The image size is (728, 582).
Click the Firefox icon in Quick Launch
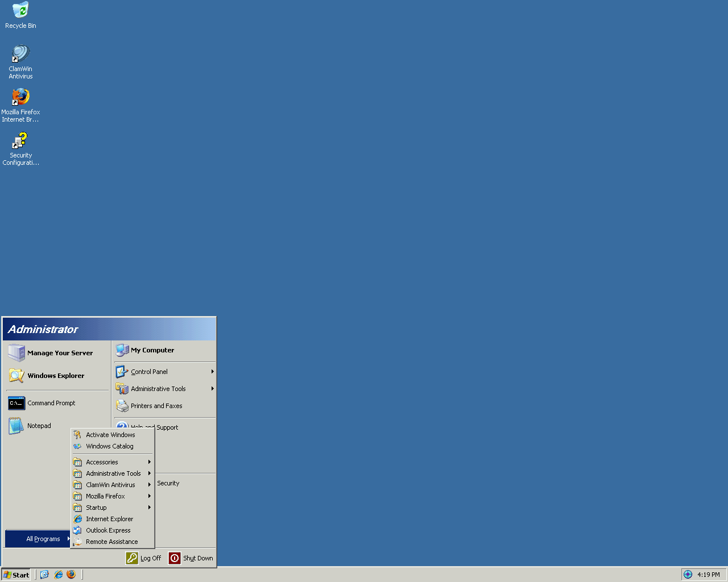(x=71, y=575)
